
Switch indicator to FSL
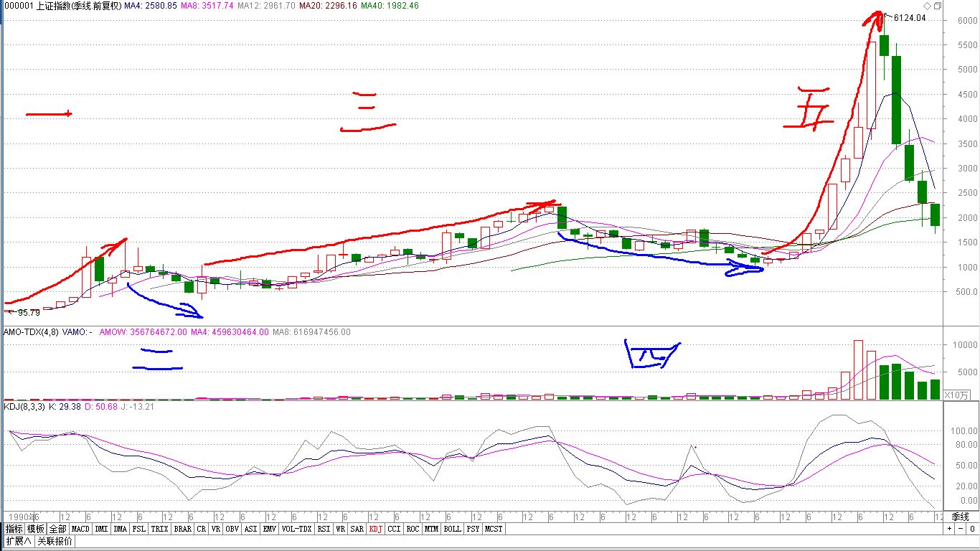point(139,529)
